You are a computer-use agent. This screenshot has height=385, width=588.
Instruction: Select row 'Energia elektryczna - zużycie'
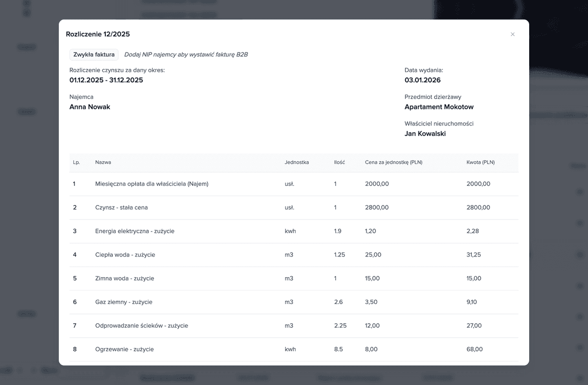point(294,231)
